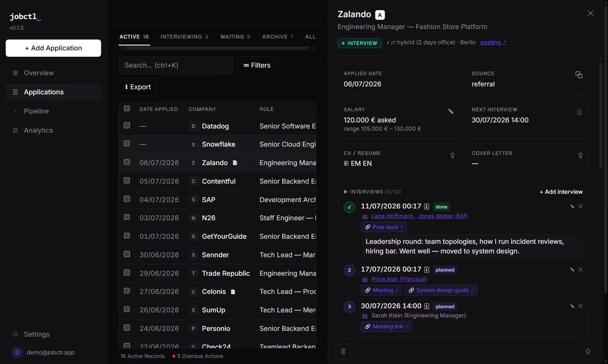Switch to the Active tab
The image size is (608, 364).
pyautogui.click(x=134, y=37)
